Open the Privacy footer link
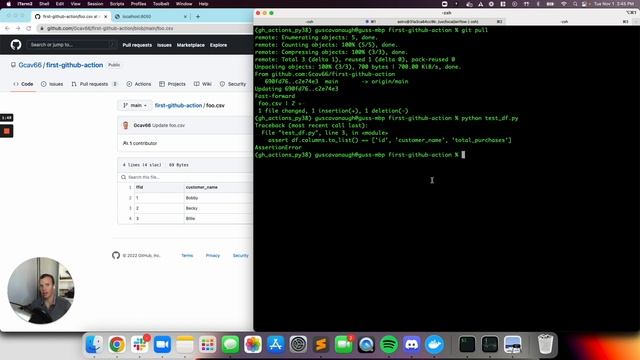The image size is (640, 360). coord(213,256)
